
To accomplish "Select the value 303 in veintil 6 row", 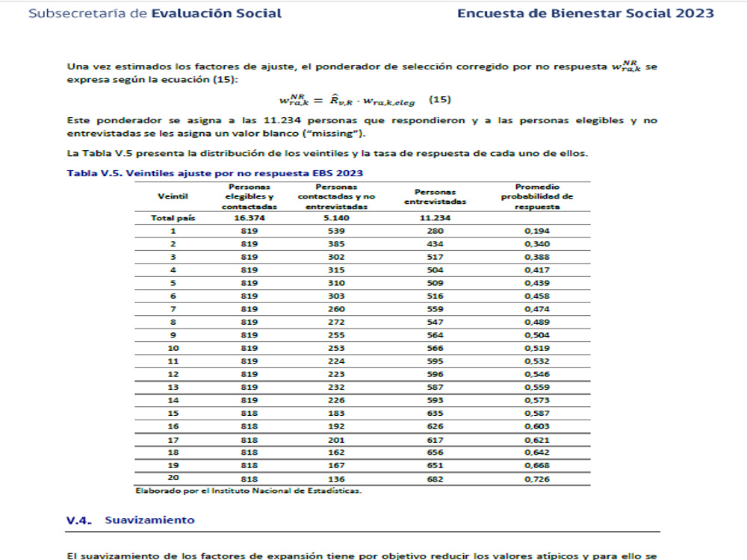I will [336, 296].
